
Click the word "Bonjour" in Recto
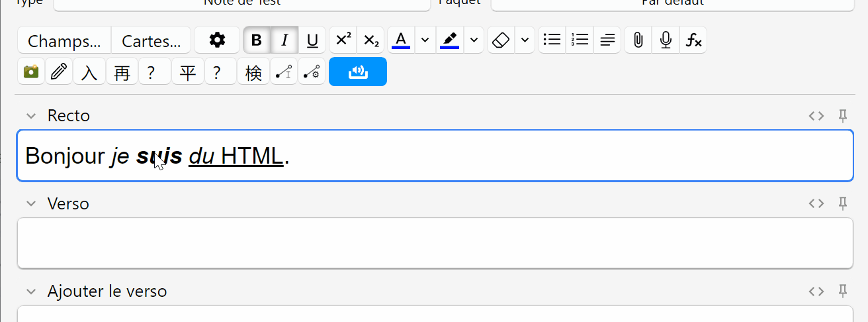[65, 156]
